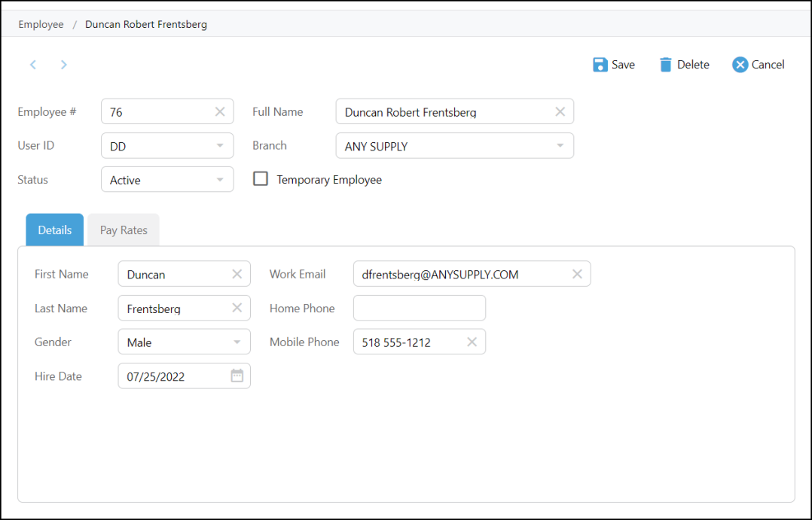Click the Delete button label
812x520 pixels.
pos(693,65)
